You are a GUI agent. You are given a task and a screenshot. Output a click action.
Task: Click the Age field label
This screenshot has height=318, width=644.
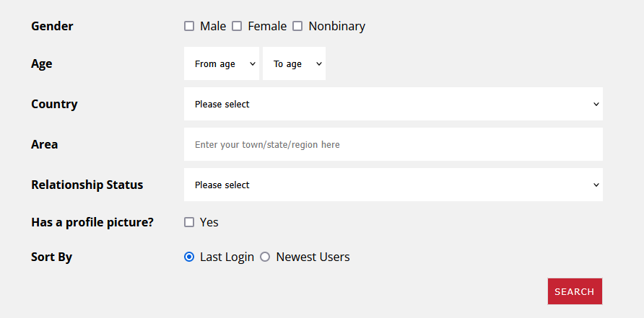[42, 63]
